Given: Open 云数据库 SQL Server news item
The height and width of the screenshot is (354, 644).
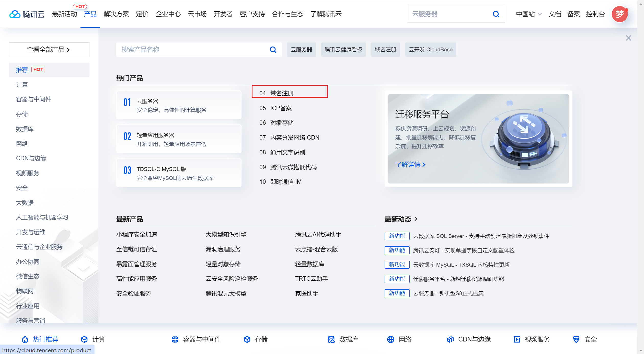Looking at the screenshot, I should (x=481, y=236).
